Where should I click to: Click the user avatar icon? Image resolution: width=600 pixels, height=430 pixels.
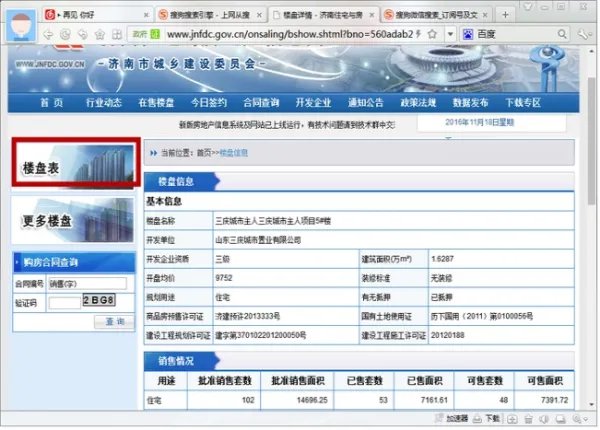(x=21, y=26)
